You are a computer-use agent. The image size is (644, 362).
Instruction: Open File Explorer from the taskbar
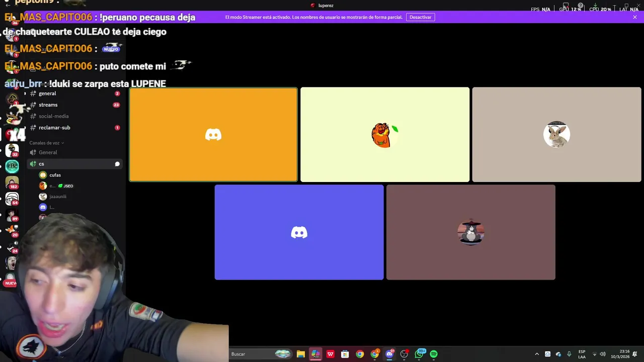coord(301,354)
